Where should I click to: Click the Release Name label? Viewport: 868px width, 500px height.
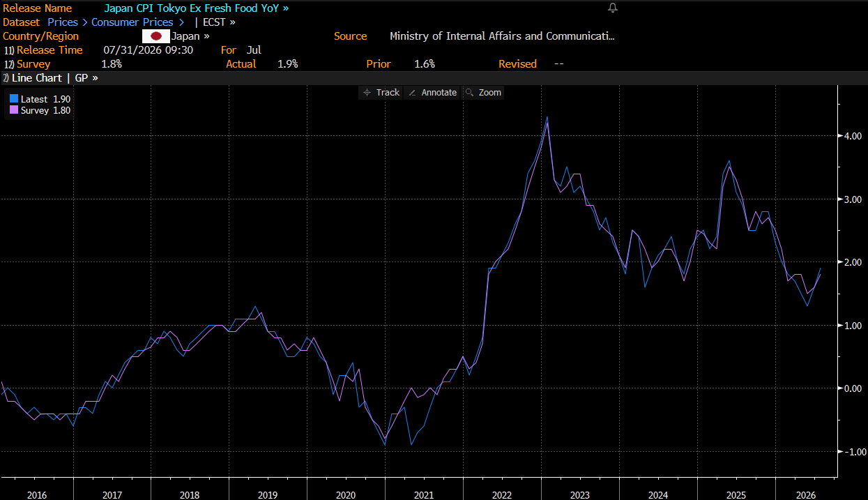click(x=37, y=8)
